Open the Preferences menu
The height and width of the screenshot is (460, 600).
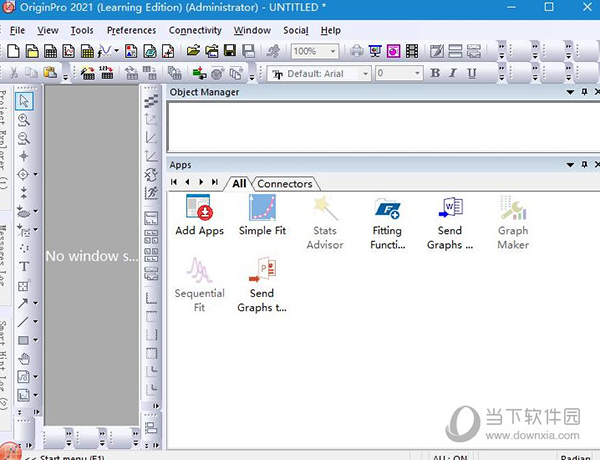click(131, 30)
